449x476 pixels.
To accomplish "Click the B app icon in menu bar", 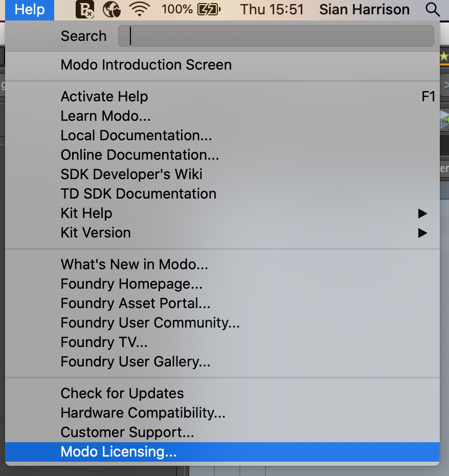I will point(85,9).
